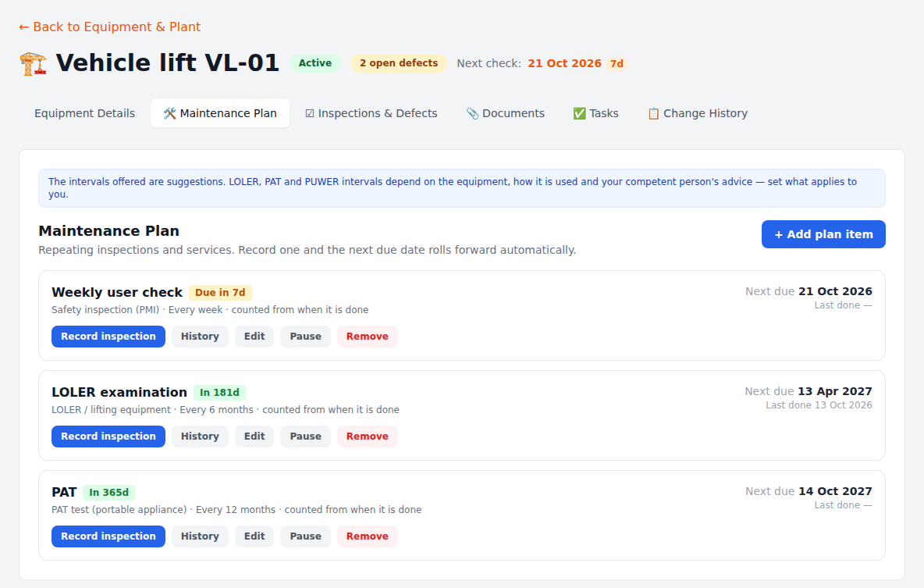Click the LOLER / lifting equipment description line
The height and width of the screenshot is (588, 924).
[225, 410]
